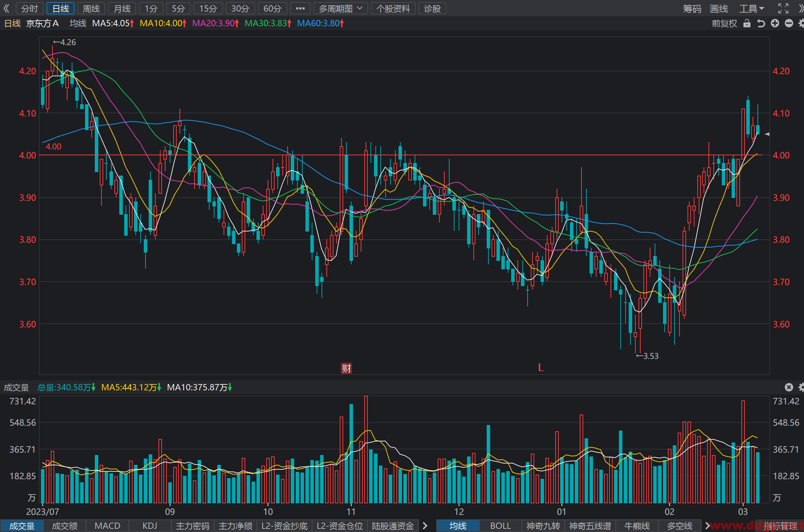
Task: Switch to 周线 weekly chart period
Action: 91,8
